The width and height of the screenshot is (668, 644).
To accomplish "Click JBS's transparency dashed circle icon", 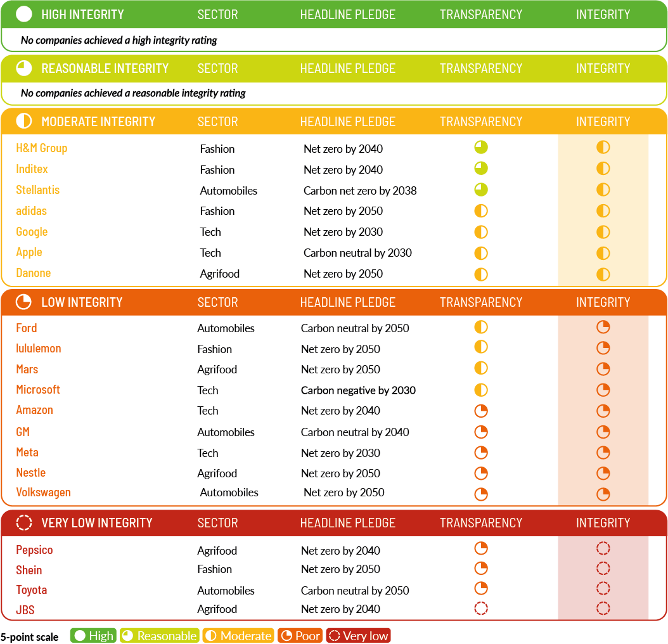I will [x=481, y=609].
